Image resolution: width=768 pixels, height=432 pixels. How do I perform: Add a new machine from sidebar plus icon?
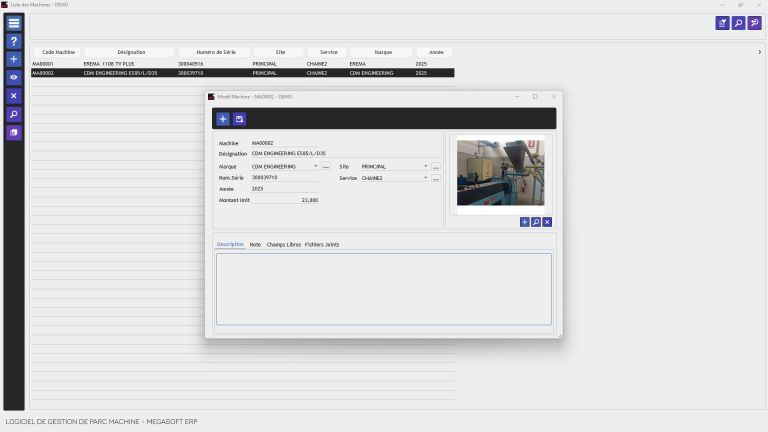[14, 59]
